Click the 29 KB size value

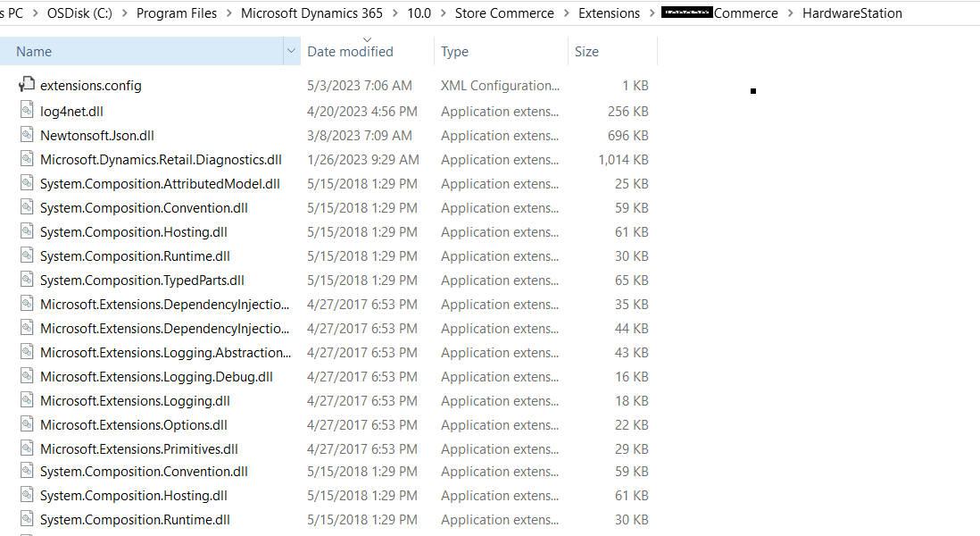631,449
